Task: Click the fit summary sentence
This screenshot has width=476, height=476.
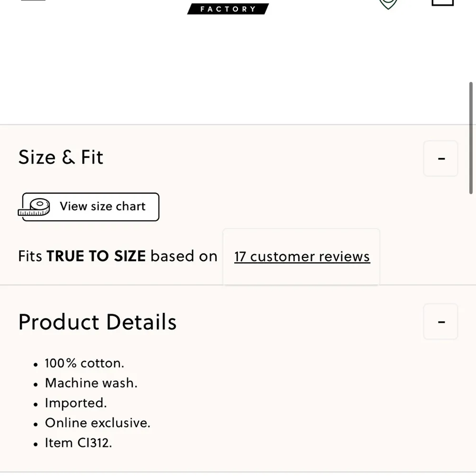Action: click(x=118, y=256)
